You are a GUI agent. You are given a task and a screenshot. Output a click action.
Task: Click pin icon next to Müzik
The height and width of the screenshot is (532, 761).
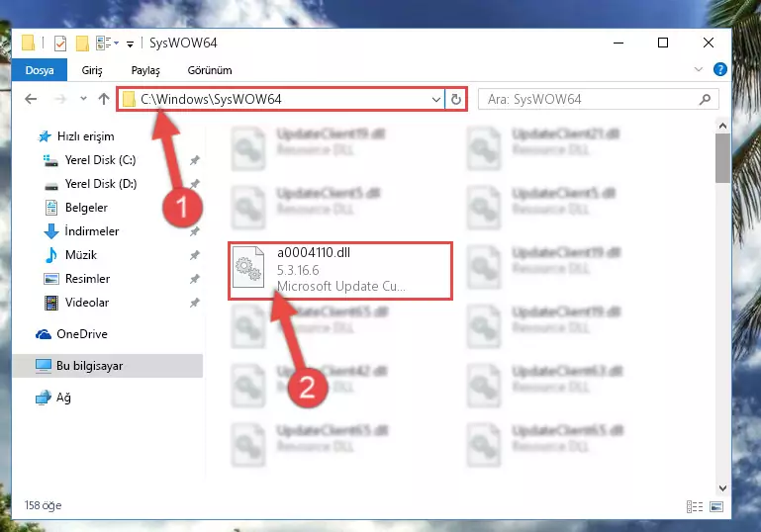click(195, 255)
